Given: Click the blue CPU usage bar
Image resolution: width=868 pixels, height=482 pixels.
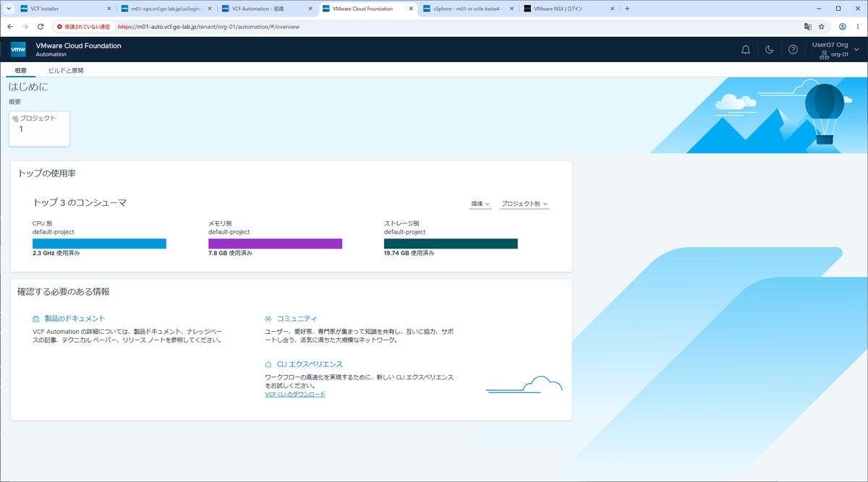Looking at the screenshot, I should tap(99, 244).
